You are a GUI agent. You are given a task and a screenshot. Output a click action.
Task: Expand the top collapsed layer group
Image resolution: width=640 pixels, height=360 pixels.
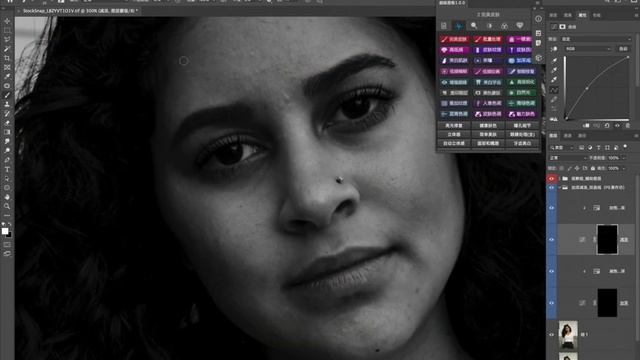560,179
